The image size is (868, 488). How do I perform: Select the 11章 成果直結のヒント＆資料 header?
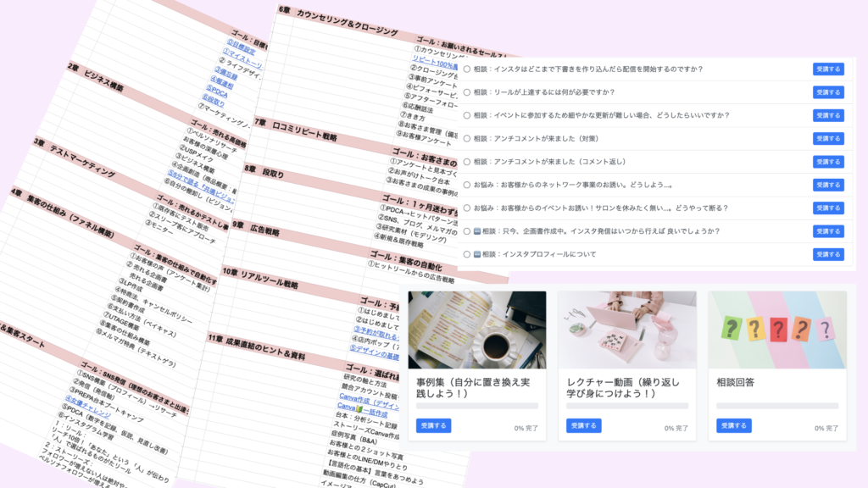coord(256,347)
